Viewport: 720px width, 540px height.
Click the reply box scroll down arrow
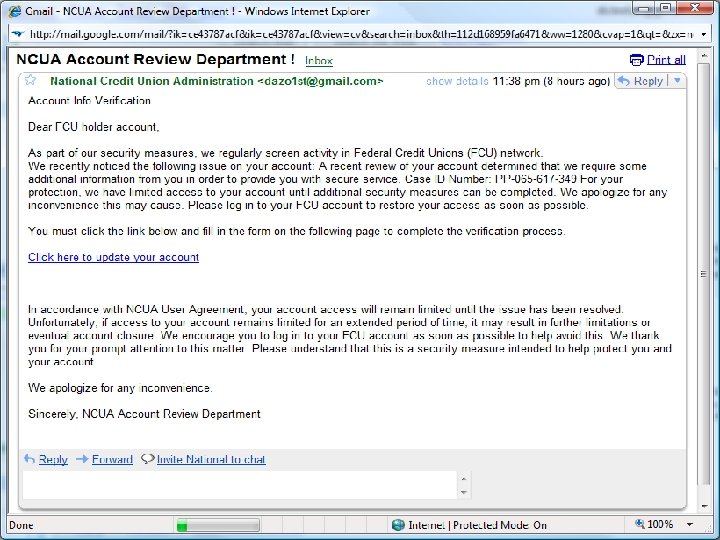point(464,492)
